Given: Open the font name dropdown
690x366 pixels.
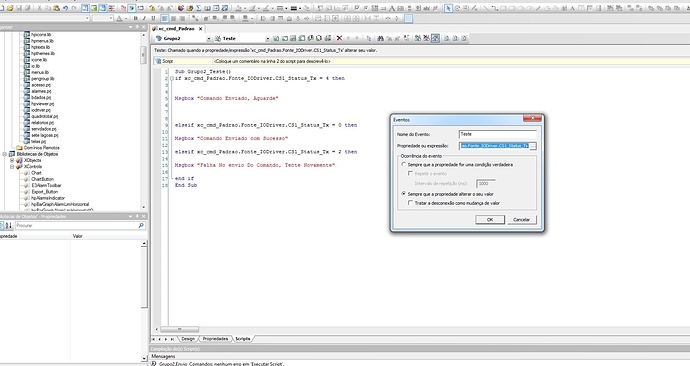Looking at the screenshot, I should click(x=88, y=18).
